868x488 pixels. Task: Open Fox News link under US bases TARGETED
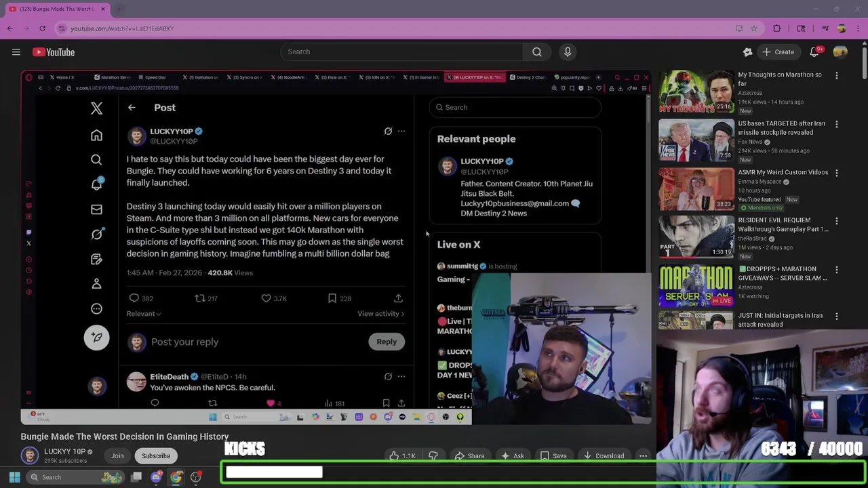(x=751, y=142)
